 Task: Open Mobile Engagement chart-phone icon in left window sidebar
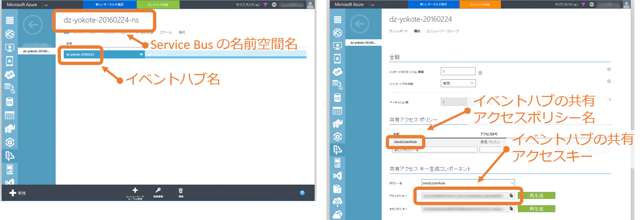(x=10, y=170)
